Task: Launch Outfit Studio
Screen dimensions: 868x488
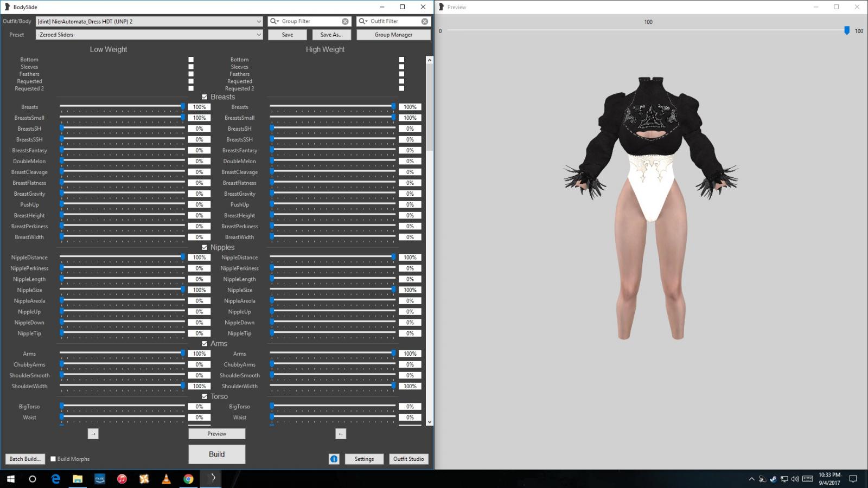Action: (x=409, y=459)
